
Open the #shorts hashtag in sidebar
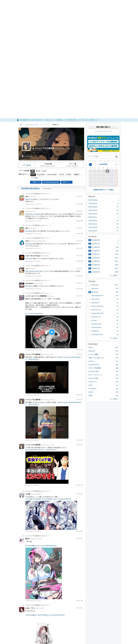click(91, 361)
